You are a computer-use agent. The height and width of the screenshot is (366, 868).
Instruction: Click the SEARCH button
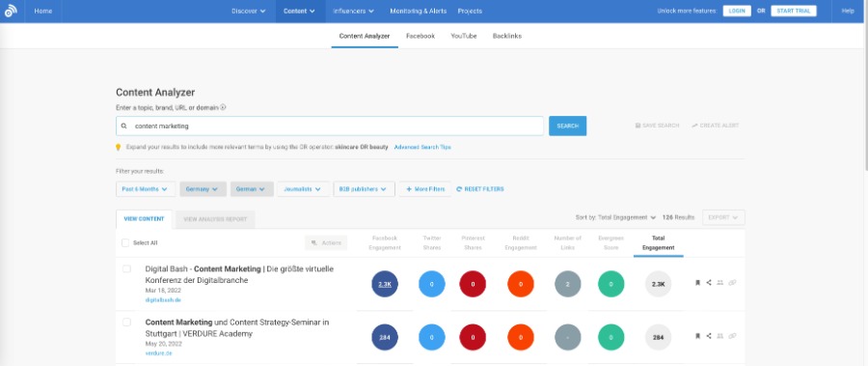pos(567,126)
